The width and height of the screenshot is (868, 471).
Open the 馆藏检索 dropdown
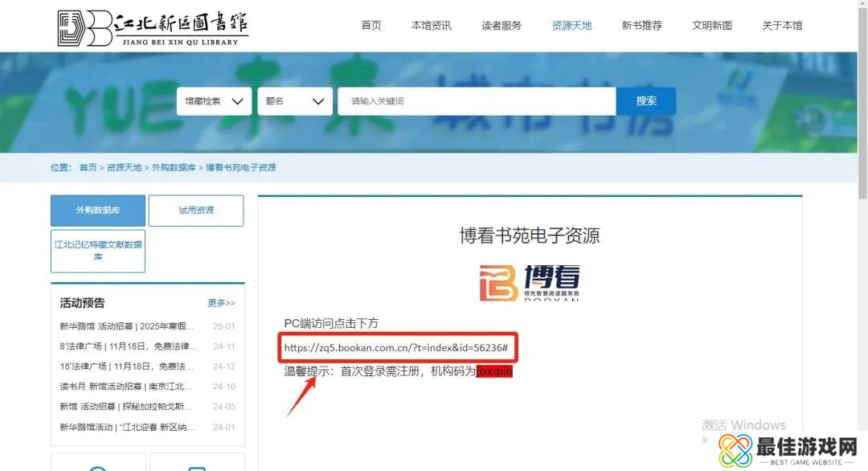pyautogui.click(x=214, y=100)
